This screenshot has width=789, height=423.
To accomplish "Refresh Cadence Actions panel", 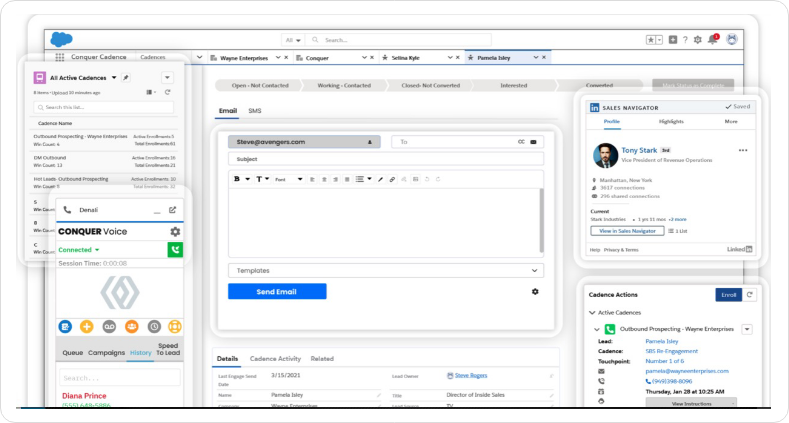I will pyautogui.click(x=750, y=295).
